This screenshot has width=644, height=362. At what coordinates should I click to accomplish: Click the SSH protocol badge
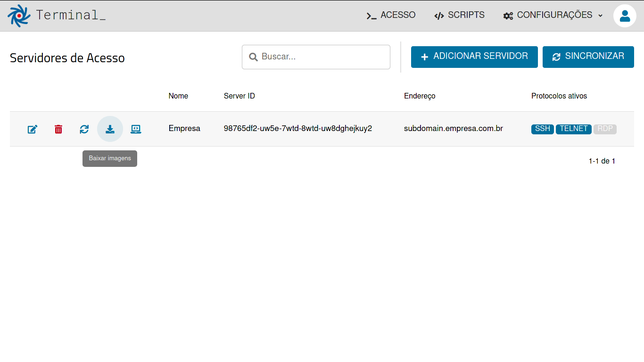pos(543,129)
